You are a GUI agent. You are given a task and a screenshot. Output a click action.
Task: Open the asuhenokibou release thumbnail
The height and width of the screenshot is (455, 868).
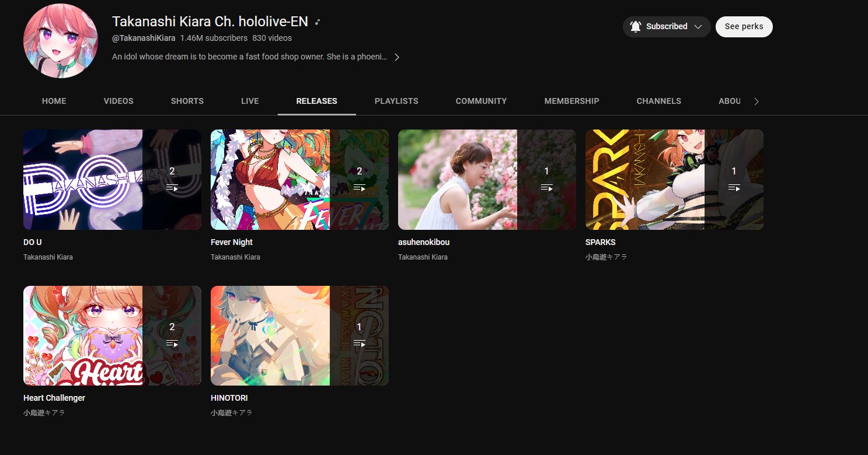[x=487, y=180]
